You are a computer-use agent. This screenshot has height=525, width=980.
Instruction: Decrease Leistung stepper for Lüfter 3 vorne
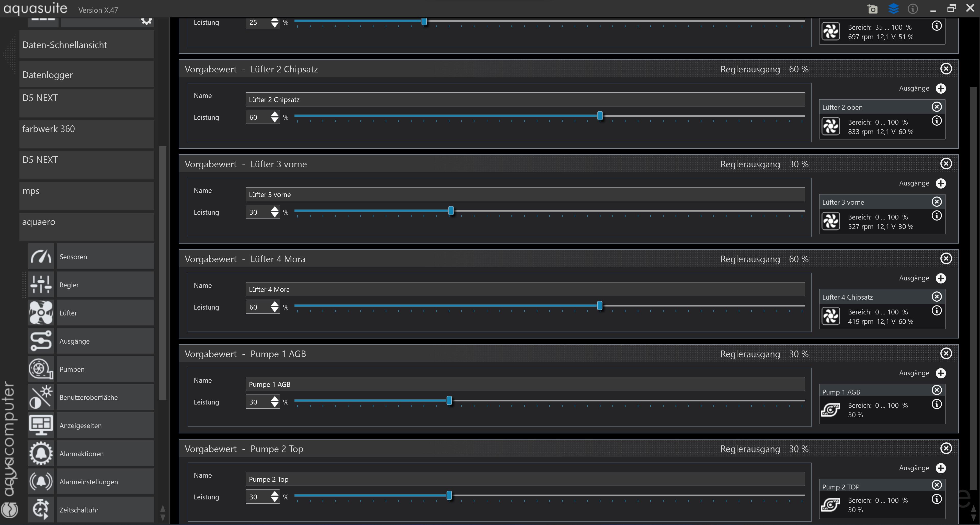click(275, 215)
